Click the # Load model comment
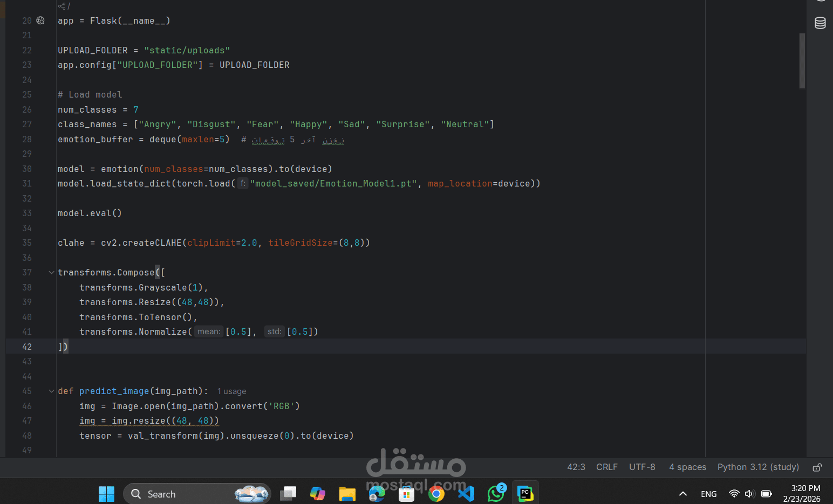 tap(90, 95)
